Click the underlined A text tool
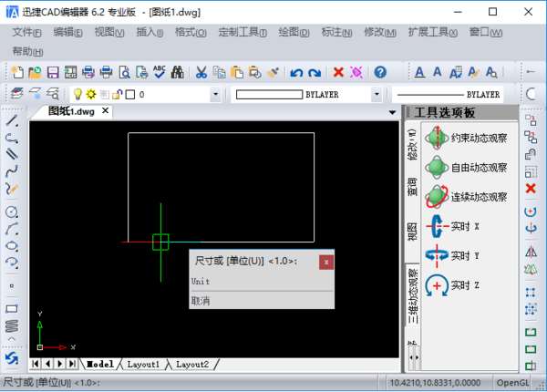 (x=419, y=73)
